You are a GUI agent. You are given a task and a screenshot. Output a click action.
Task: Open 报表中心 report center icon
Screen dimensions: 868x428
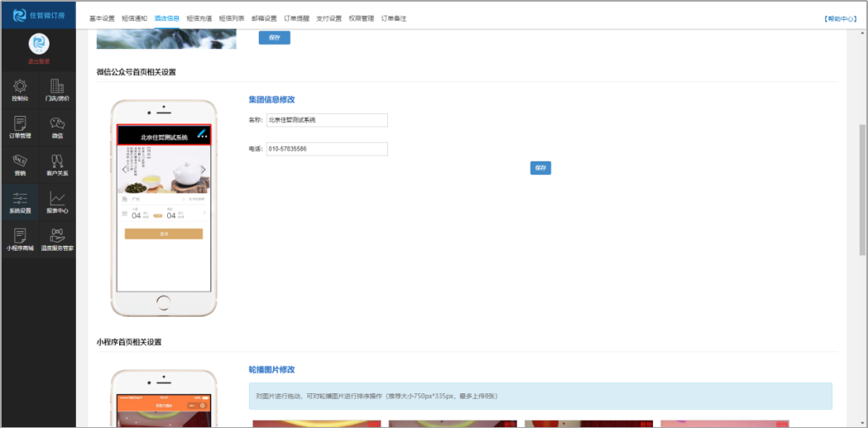tap(57, 202)
